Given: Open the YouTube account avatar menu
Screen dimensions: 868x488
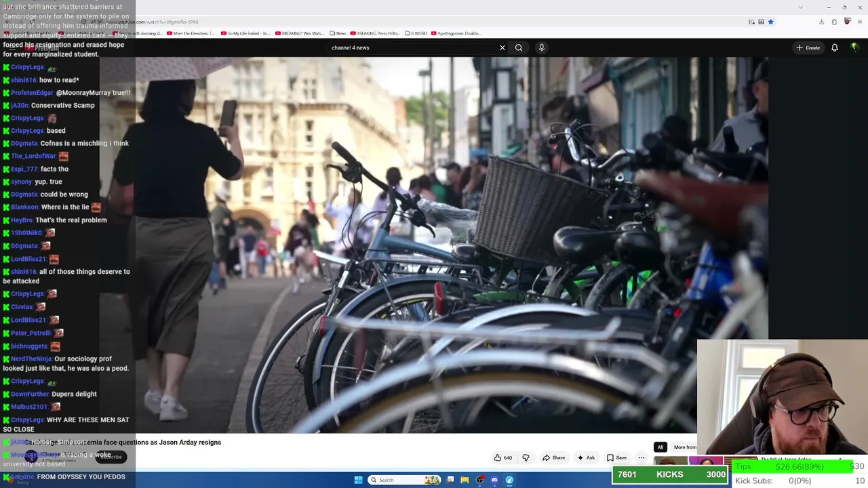Looking at the screenshot, I should pyautogui.click(x=854, y=47).
